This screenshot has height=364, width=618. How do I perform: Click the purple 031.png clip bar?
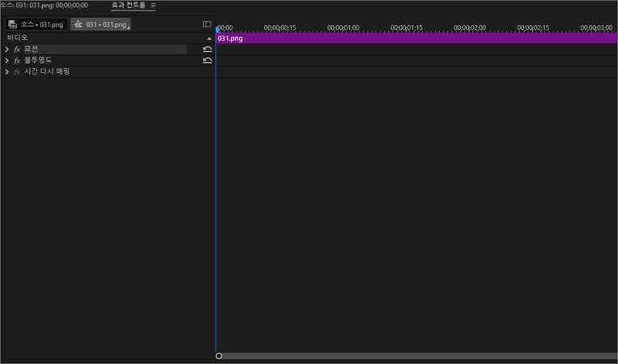(x=405, y=38)
